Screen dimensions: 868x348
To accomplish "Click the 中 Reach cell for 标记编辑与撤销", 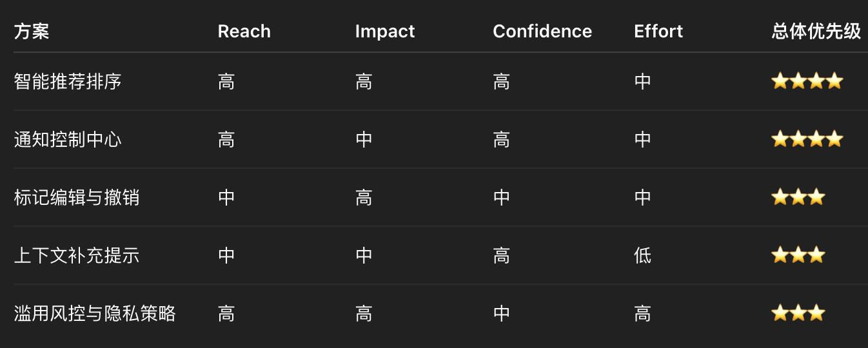I will click(226, 197).
